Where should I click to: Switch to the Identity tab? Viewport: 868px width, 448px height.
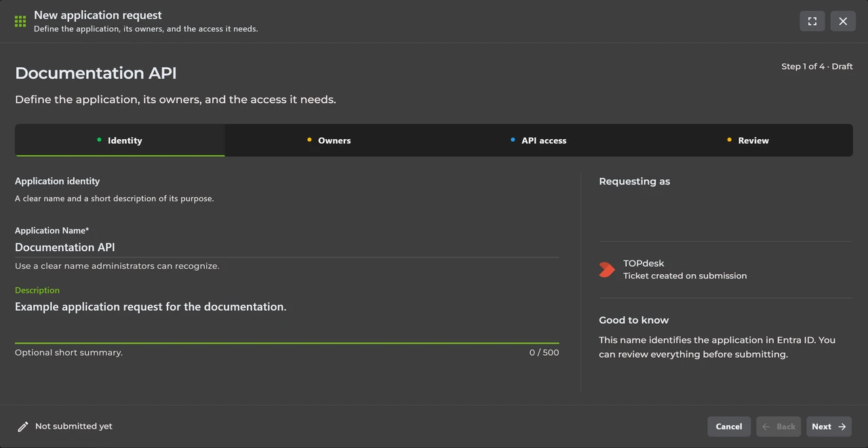pos(120,141)
